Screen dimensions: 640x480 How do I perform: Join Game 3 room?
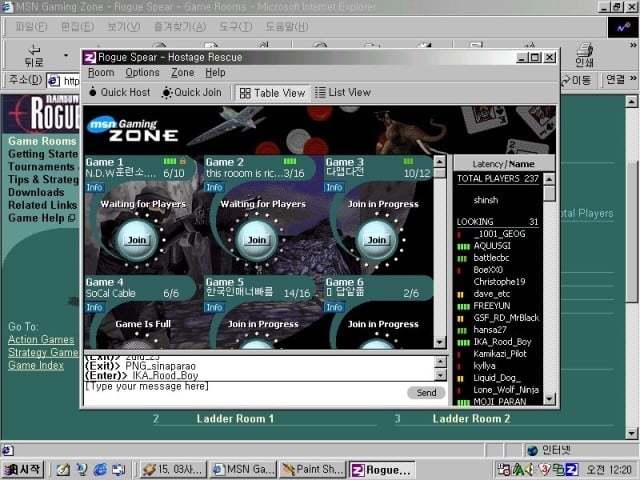point(377,240)
